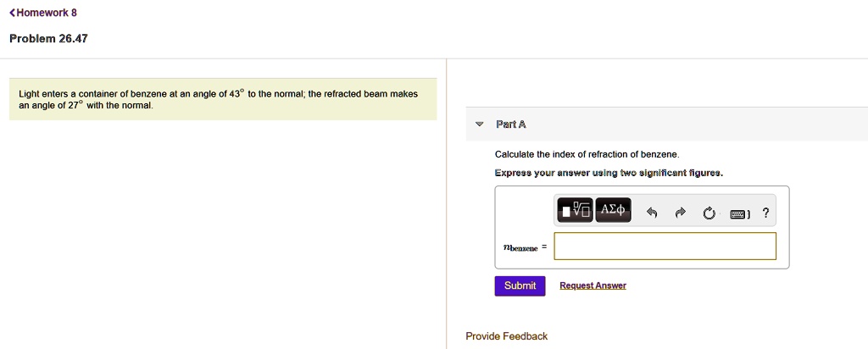This screenshot has height=349, width=868.
Task: Open help with the question mark
Action: click(x=765, y=212)
